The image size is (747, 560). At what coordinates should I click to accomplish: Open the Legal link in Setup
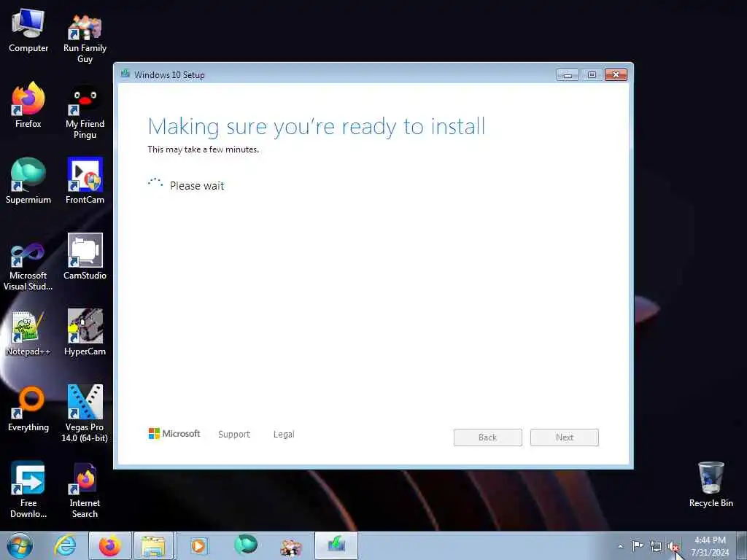pos(284,435)
